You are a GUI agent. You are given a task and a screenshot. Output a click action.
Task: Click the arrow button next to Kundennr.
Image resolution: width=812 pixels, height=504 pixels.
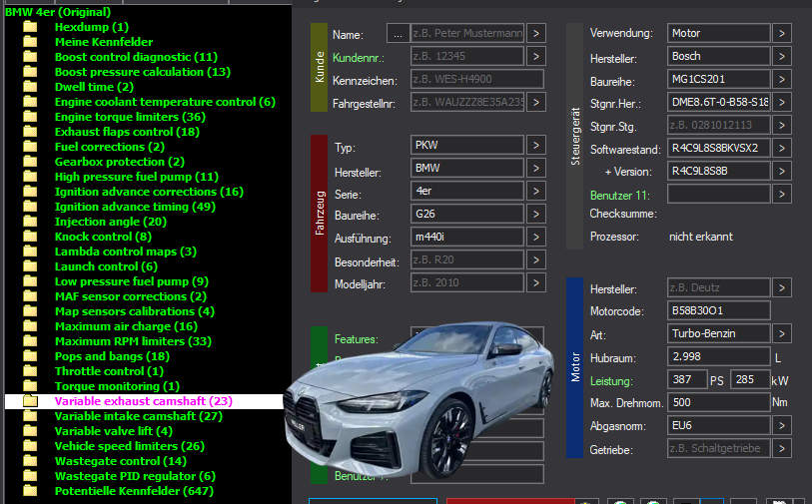536,57
